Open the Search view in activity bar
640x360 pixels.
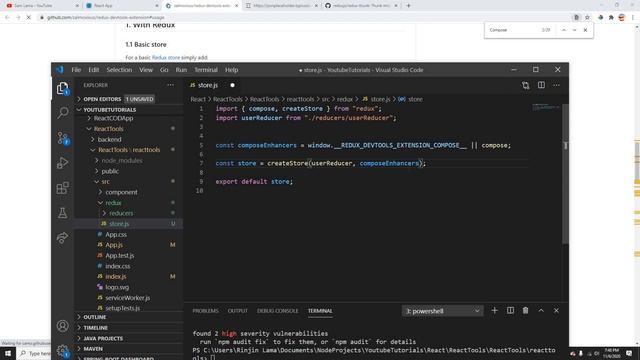pyautogui.click(x=62, y=113)
